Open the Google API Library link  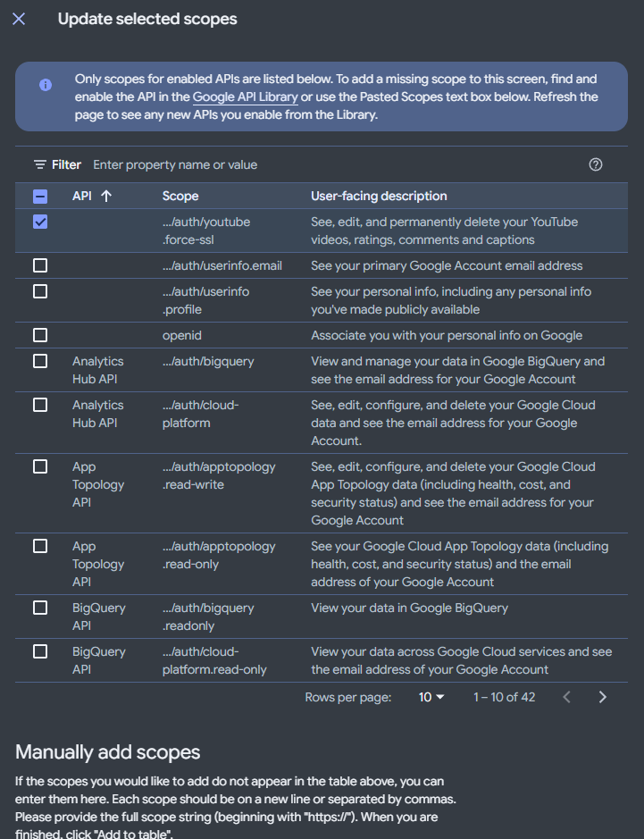tap(245, 96)
